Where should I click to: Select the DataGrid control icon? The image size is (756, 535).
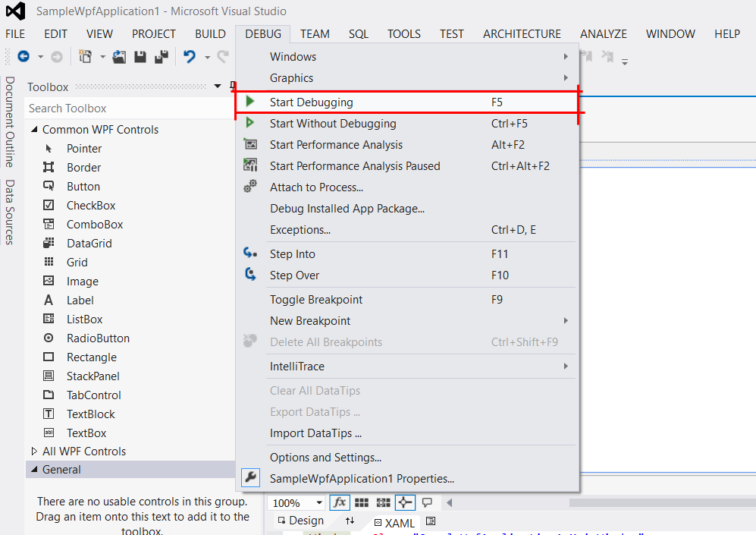(49, 243)
